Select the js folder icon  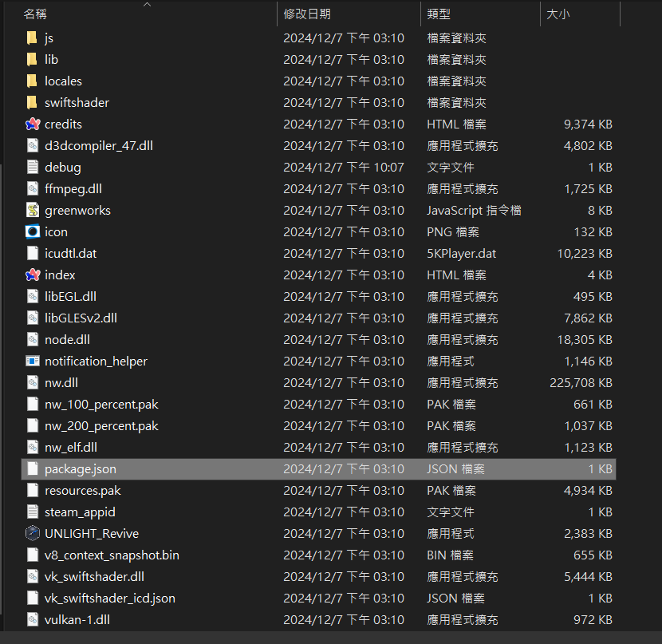[x=32, y=38]
